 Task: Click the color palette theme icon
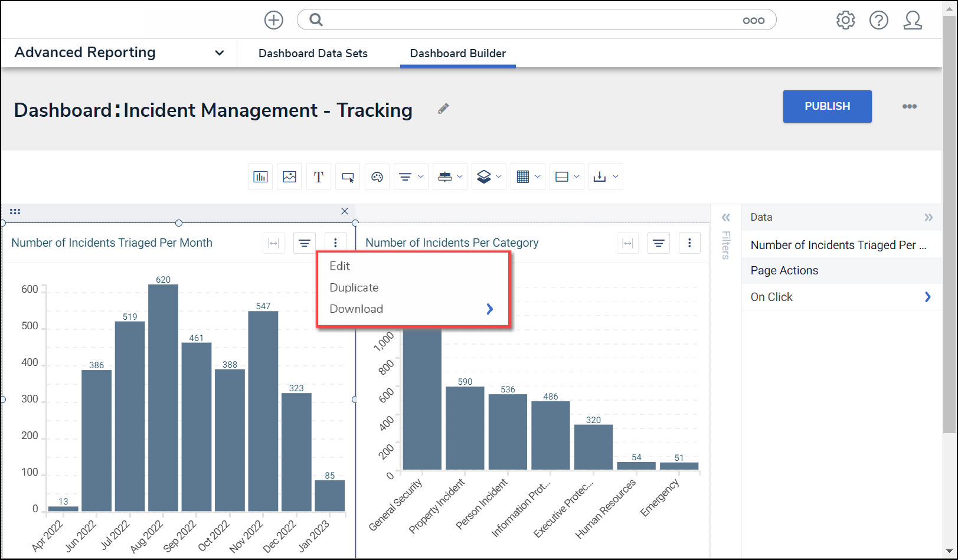[x=377, y=177]
